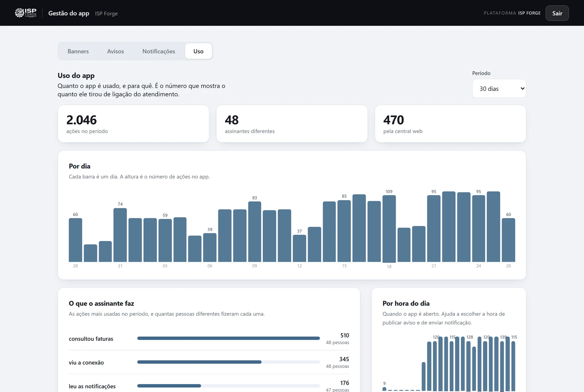Click the 48 assinantes diferentes card

click(x=292, y=124)
